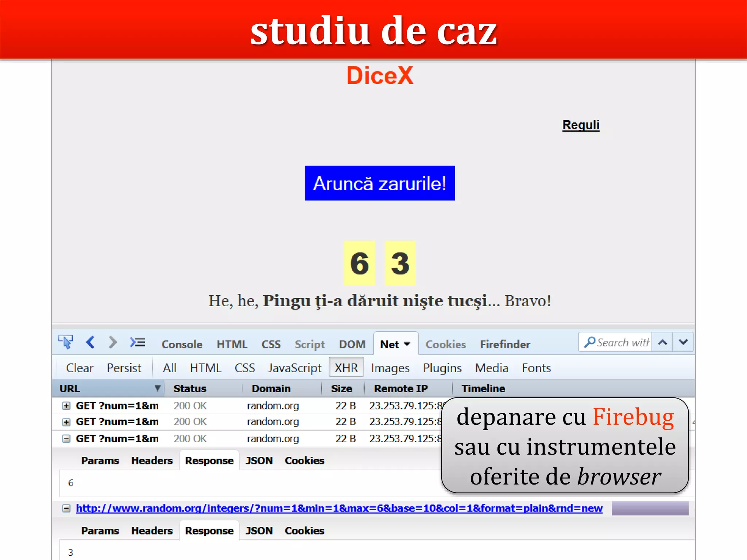Filter requests by HTML
Screen dimensions: 747x560
[x=205, y=367]
